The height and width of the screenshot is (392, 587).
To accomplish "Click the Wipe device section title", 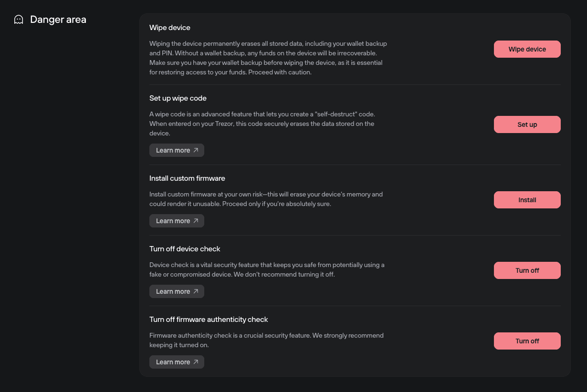I will point(170,28).
